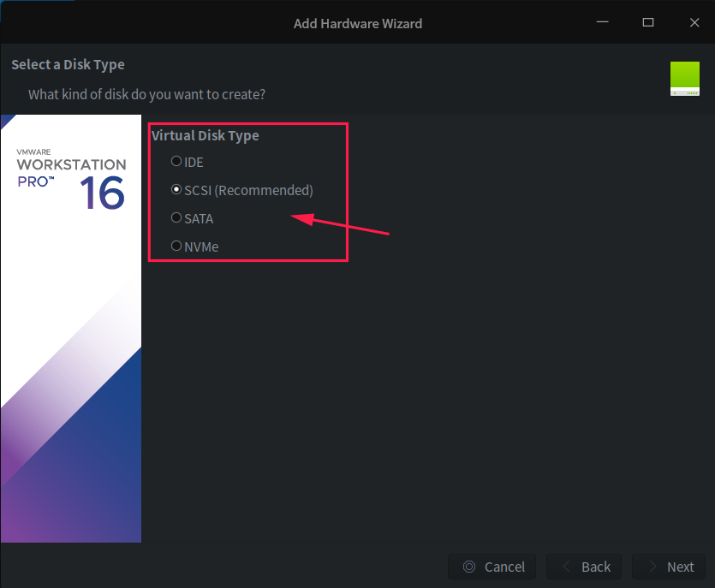Click the Next button

pyautogui.click(x=669, y=567)
